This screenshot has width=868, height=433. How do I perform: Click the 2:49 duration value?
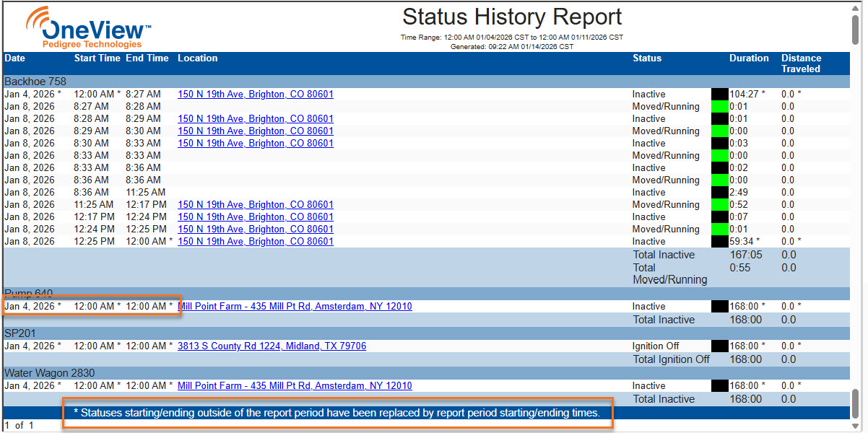(x=739, y=193)
